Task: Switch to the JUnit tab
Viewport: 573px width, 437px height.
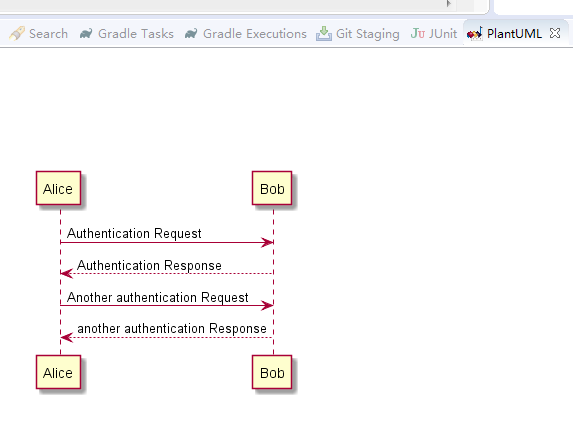Action: (434, 34)
